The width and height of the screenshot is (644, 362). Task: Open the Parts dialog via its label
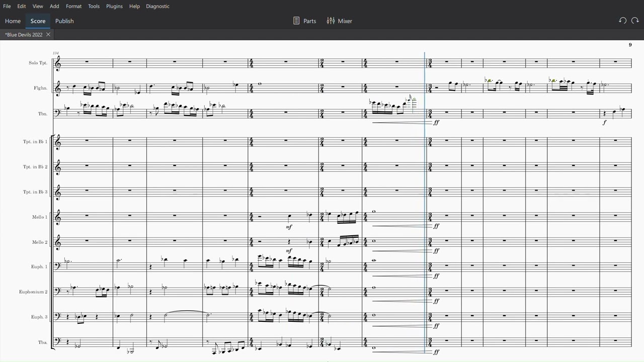pos(310,21)
